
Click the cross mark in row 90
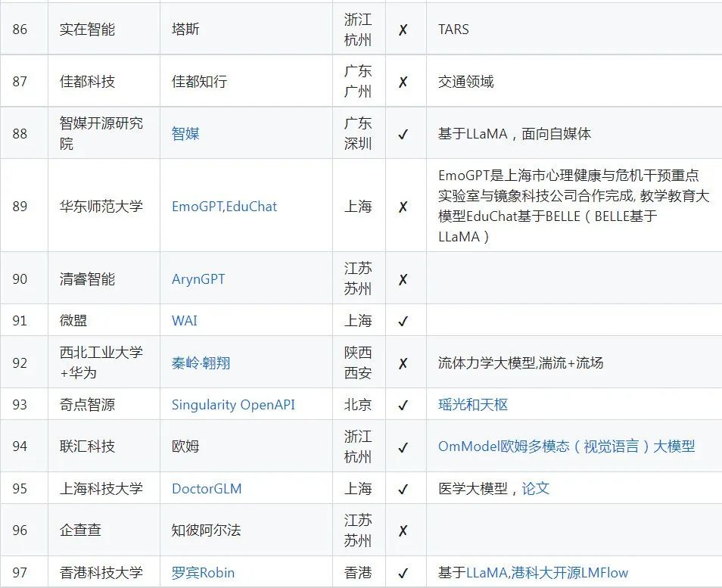[403, 279]
